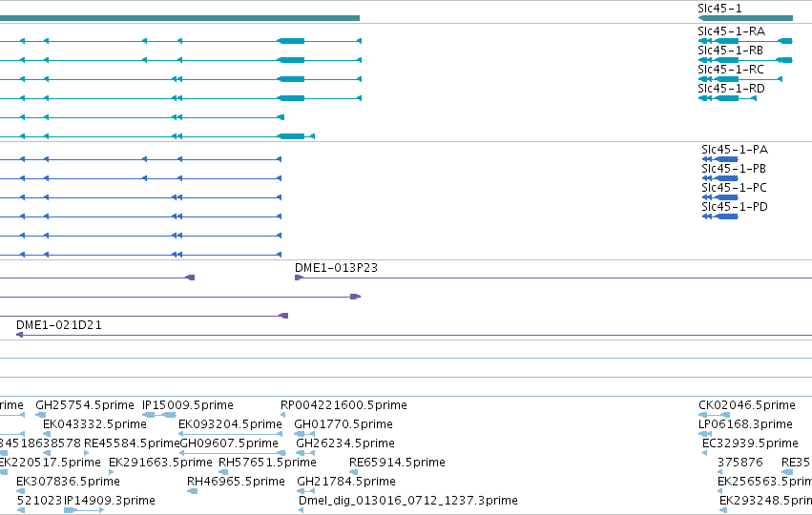Click the Slc45-1 gene label
Image resolution: width=812 pixels, height=515 pixels.
(x=719, y=9)
